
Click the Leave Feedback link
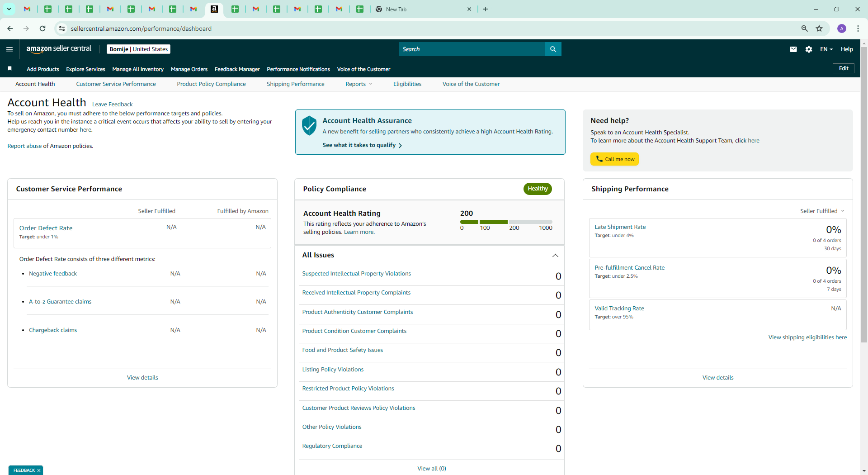point(112,104)
